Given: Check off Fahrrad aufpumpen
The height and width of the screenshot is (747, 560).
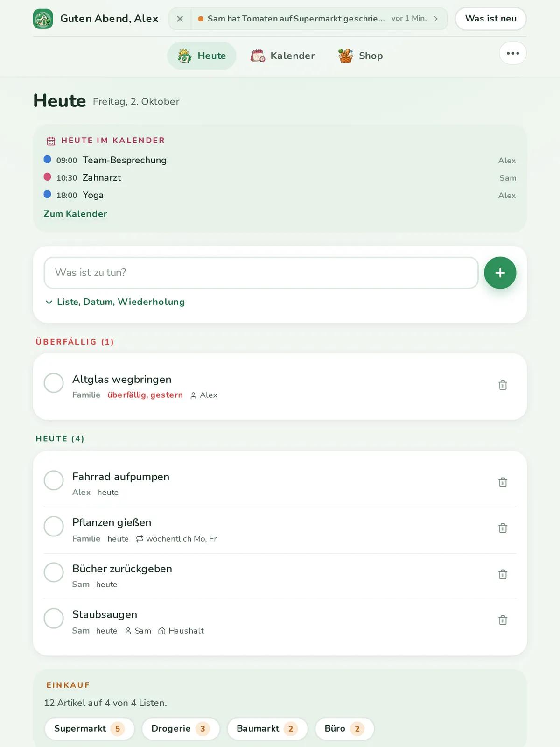Looking at the screenshot, I should [54, 480].
